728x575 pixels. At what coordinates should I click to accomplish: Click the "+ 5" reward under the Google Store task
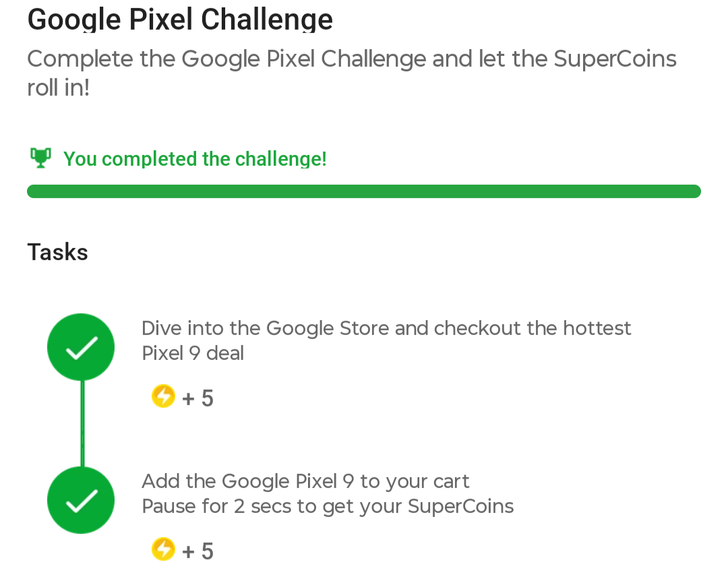[198, 398]
